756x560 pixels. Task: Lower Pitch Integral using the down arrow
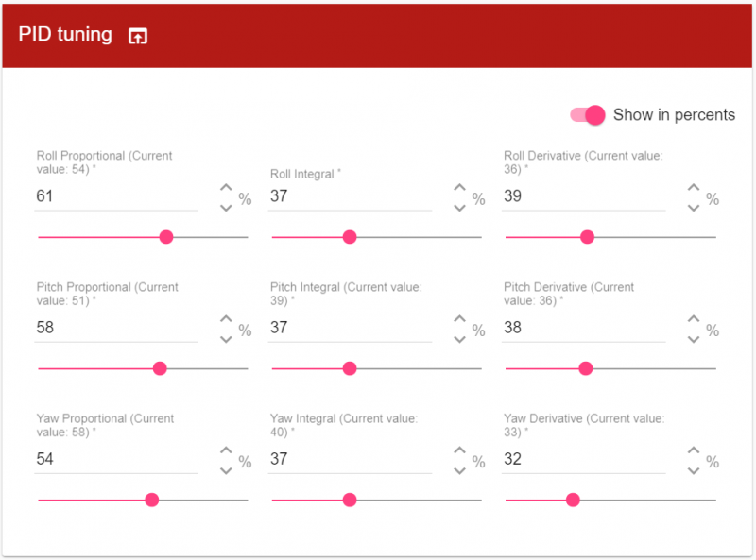(x=459, y=339)
